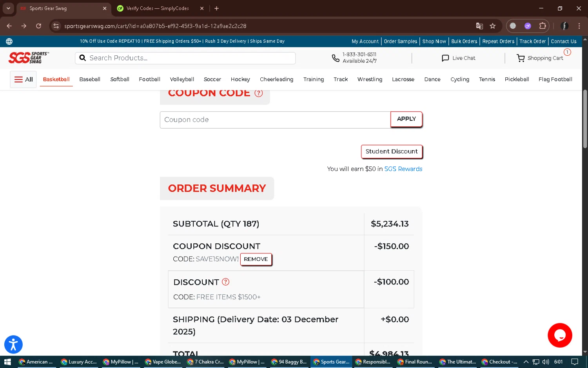
Task: Open the browser profile avatar
Action: (x=564, y=26)
